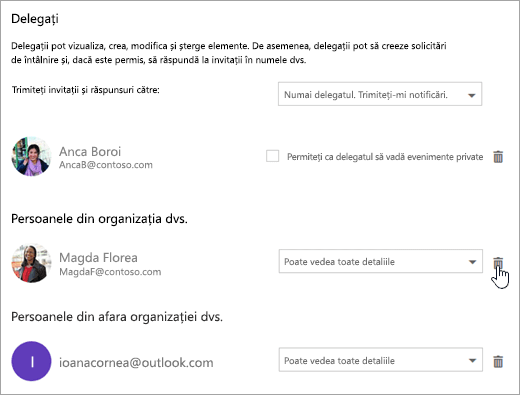Expand Magda Florea's permission dropdown

pyautogui.click(x=381, y=261)
